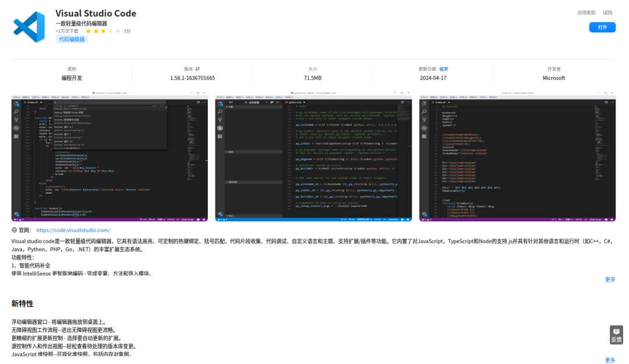
Task: Click the 催更 link next to 更新日期
Action: pyautogui.click(x=444, y=69)
